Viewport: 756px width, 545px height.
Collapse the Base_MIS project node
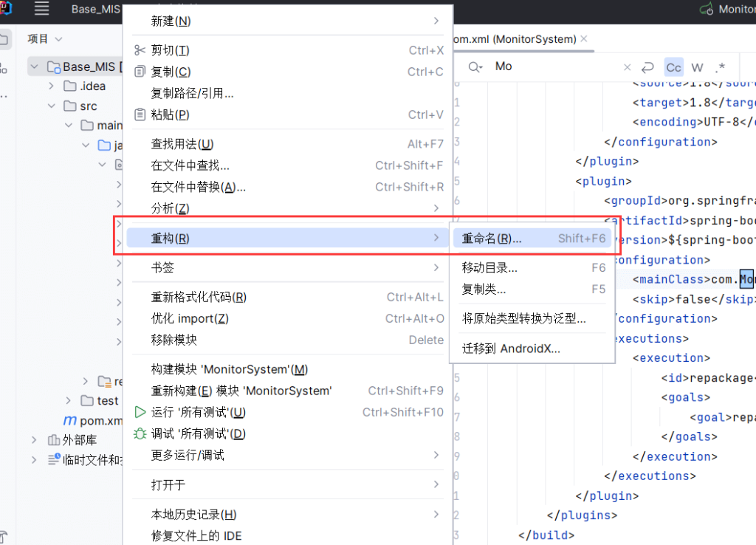click(34, 66)
